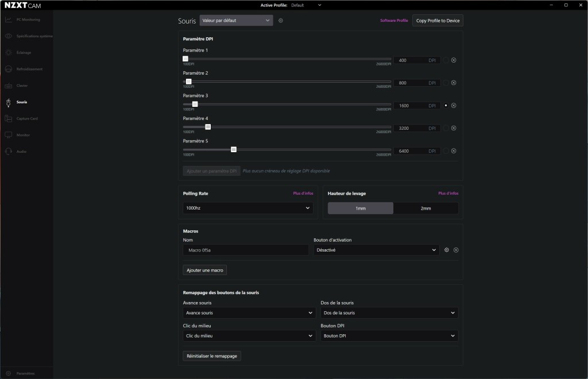Click the Macro 0f5a name field
This screenshot has height=379, width=588.
[245, 250]
